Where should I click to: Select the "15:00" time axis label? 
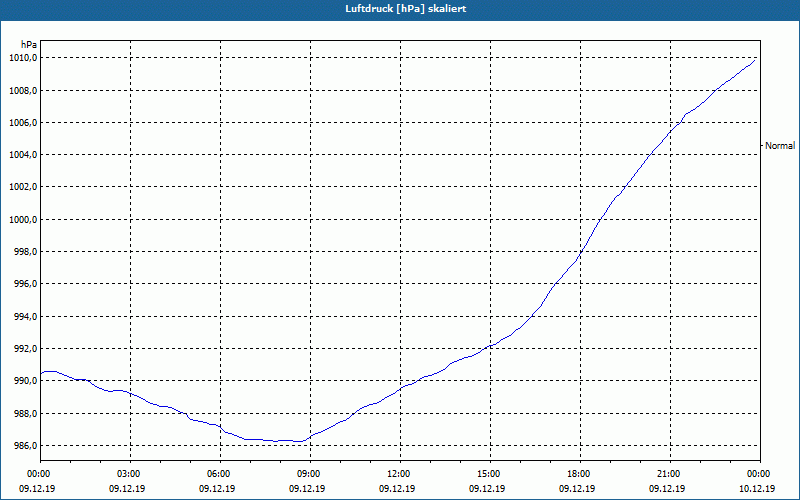490,474
